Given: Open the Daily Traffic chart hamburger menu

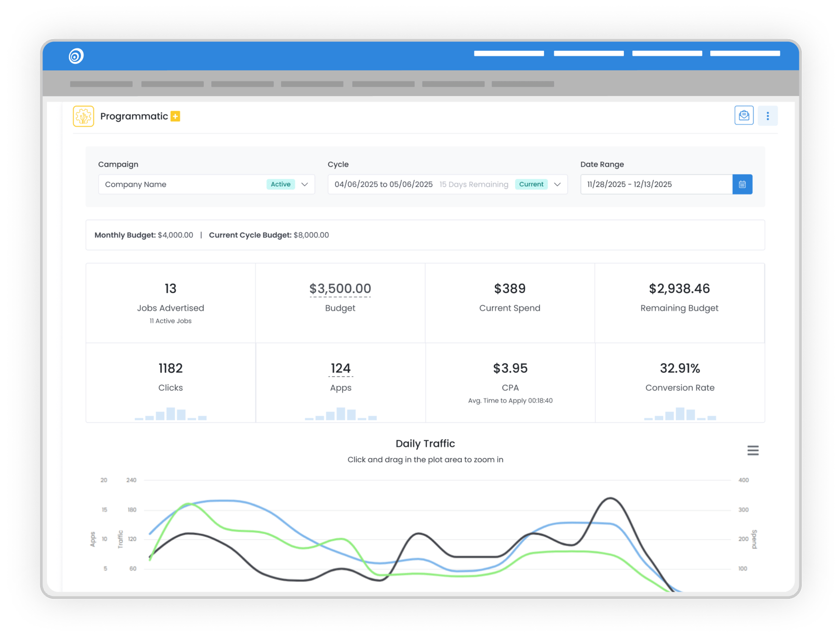Looking at the screenshot, I should coord(753,450).
